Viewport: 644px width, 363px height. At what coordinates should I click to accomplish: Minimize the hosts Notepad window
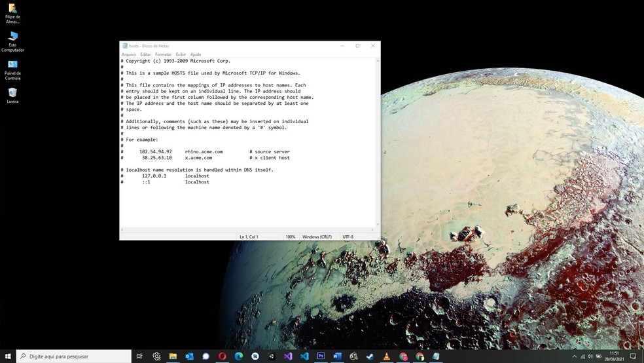click(x=342, y=46)
